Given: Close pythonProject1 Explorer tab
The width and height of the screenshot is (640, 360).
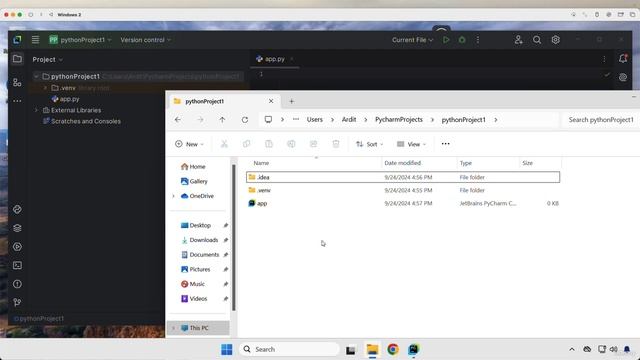Looking at the screenshot, I should (x=271, y=101).
